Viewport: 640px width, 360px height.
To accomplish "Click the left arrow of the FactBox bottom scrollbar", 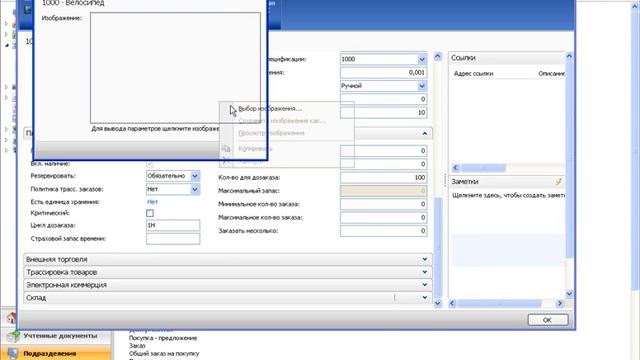I will point(452,303).
